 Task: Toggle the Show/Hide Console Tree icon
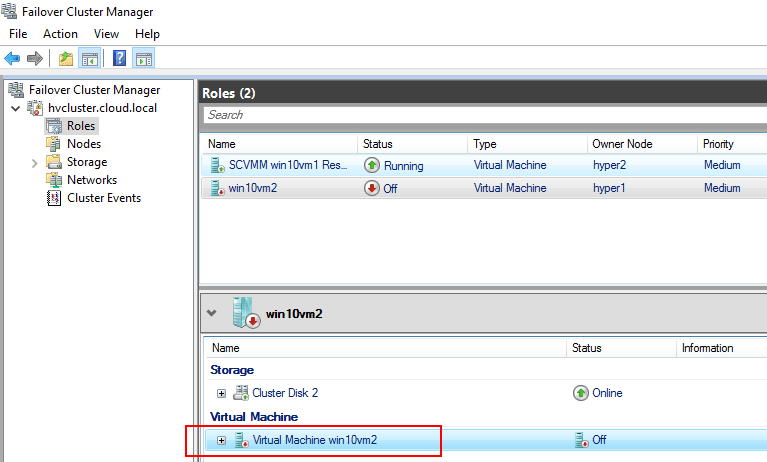90,59
